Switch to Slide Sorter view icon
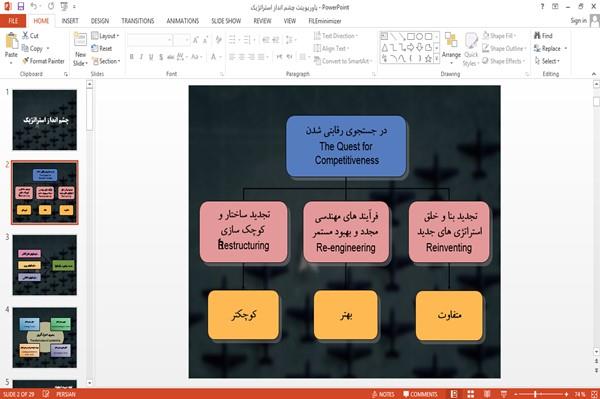 (x=470, y=394)
